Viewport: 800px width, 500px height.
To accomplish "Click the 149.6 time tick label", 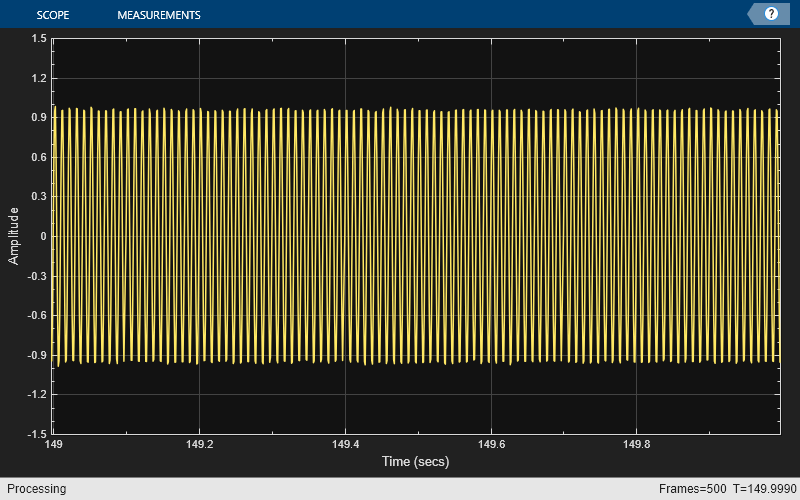I will [x=491, y=444].
